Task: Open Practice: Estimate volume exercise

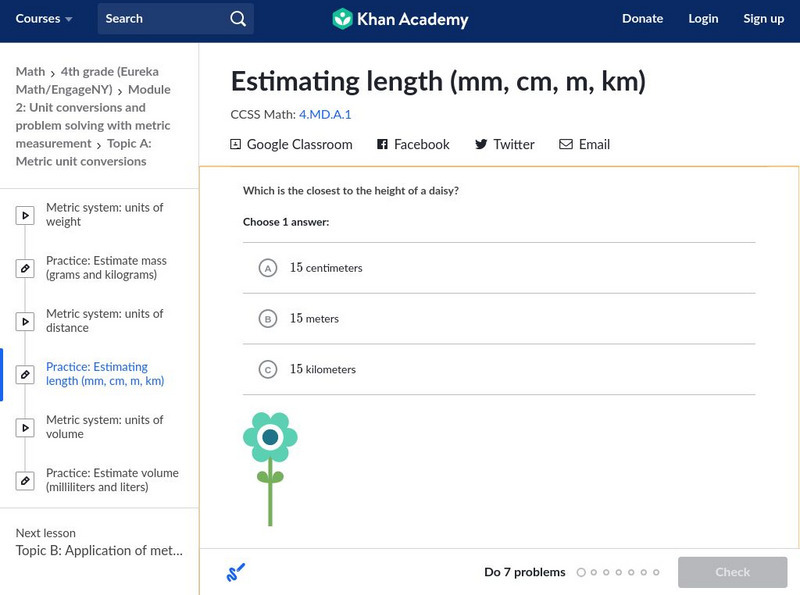Action: (111, 480)
